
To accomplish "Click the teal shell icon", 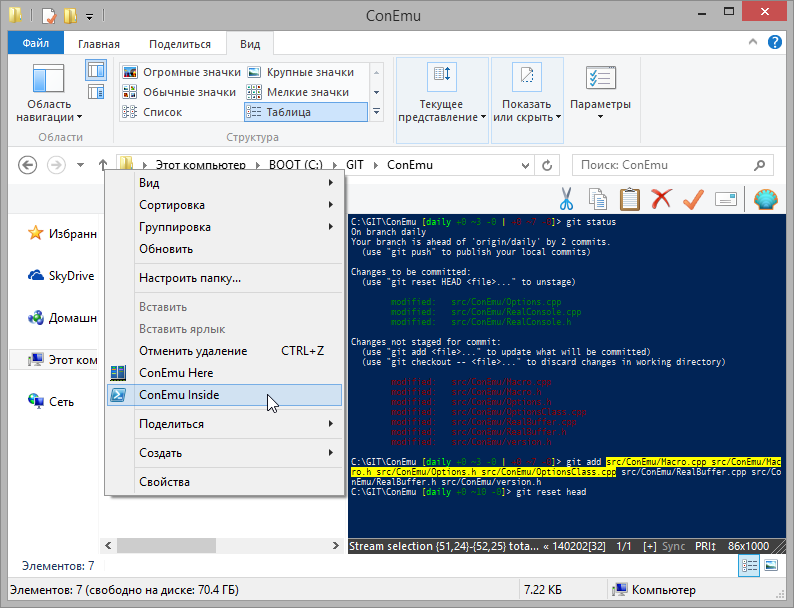I will coord(765,198).
